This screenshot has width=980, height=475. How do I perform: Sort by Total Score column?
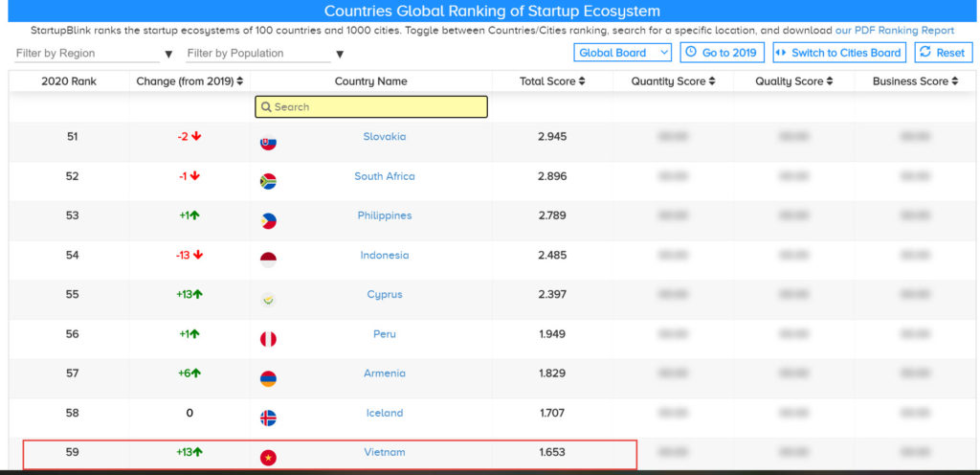click(x=552, y=81)
